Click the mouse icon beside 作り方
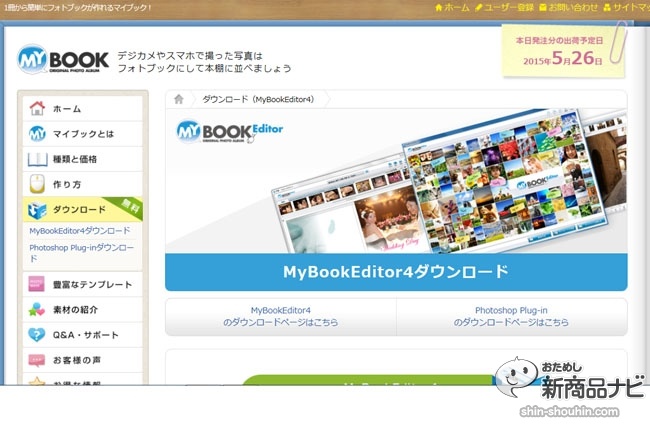The height and width of the screenshot is (430, 650). point(37,184)
